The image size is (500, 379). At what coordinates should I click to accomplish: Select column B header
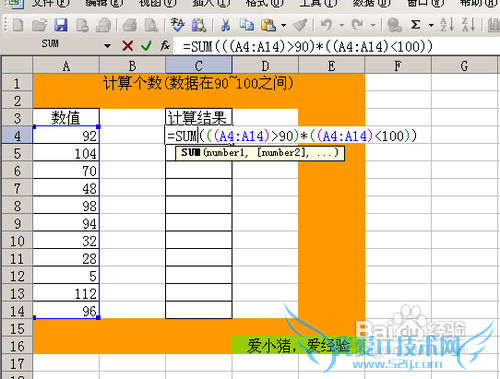(x=132, y=65)
